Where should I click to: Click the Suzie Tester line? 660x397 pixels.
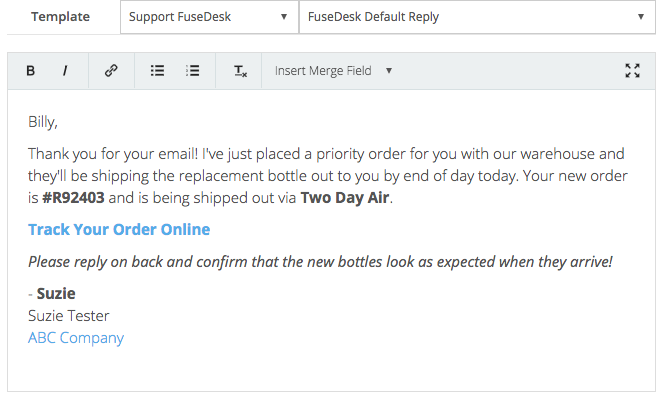[x=69, y=316]
